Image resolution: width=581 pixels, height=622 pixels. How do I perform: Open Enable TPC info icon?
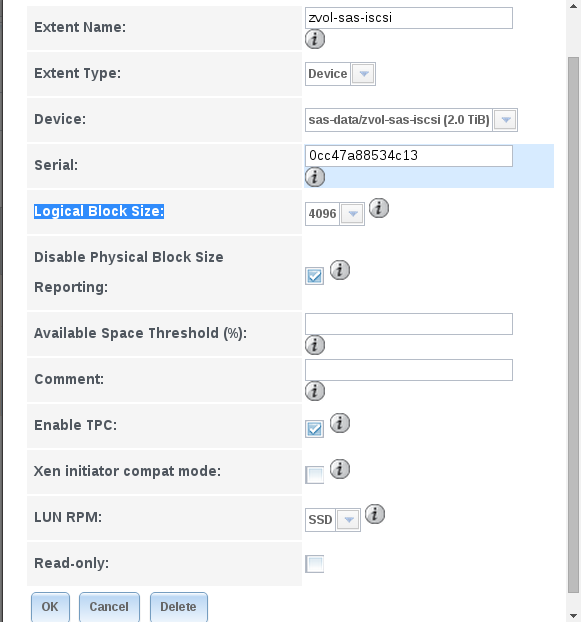tap(340, 423)
